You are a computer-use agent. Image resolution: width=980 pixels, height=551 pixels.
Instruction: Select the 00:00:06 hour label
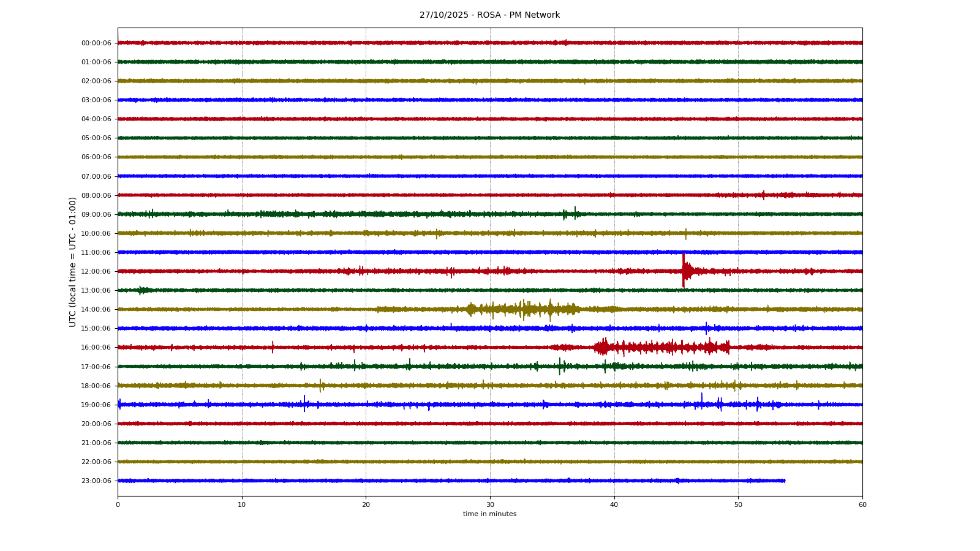click(x=96, y=43)
